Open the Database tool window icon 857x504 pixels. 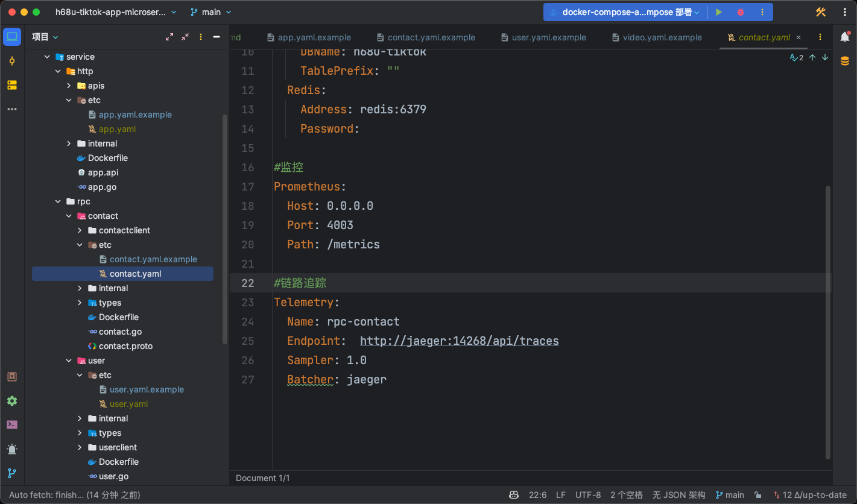tap(844, 61)
